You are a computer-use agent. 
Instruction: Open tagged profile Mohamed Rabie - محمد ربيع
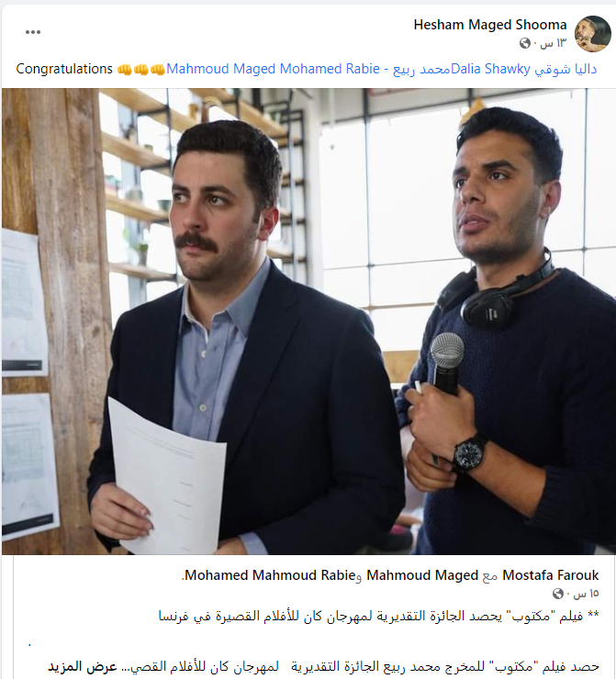(365, 69)
